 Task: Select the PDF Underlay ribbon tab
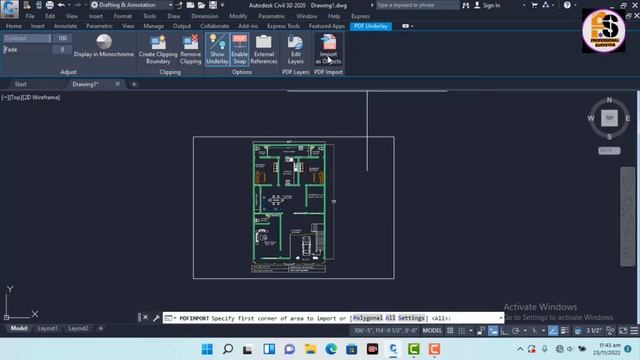371,26
